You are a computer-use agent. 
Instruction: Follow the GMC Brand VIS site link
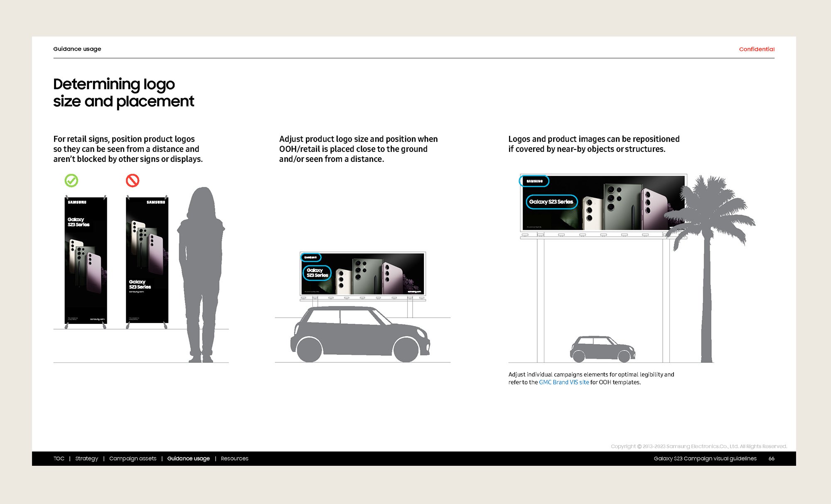pos(564,382)
